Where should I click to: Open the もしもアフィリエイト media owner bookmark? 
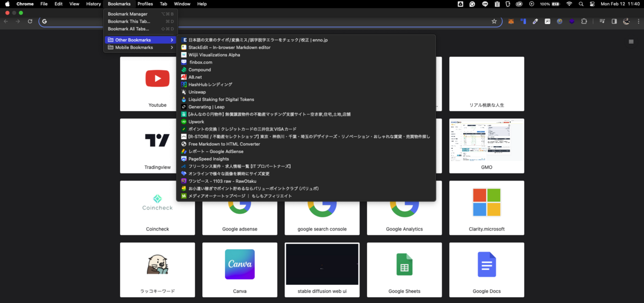306,196
